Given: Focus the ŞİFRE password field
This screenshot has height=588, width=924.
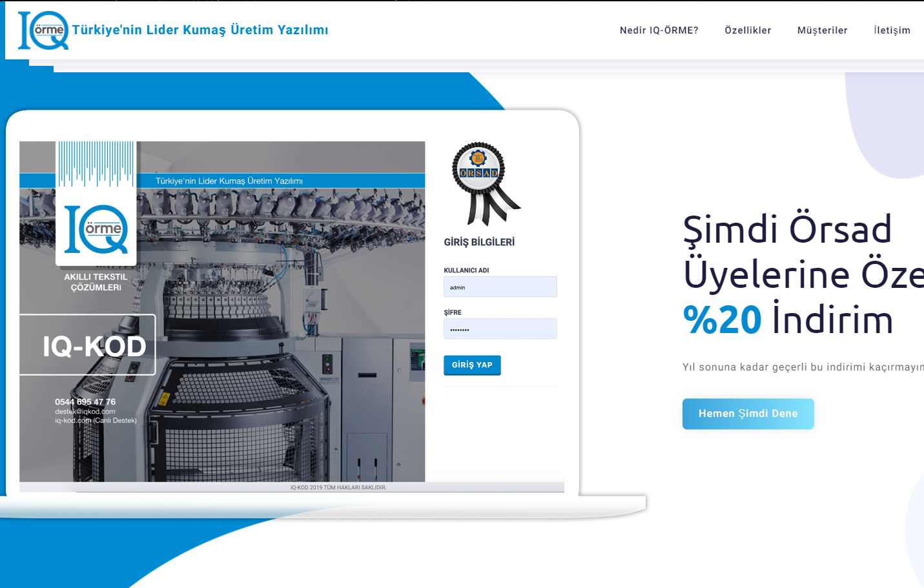Looking at the screenshot, I should click(x=500, y=329).
